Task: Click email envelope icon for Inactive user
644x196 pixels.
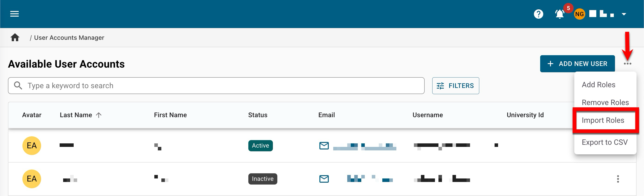Action: 324,179
